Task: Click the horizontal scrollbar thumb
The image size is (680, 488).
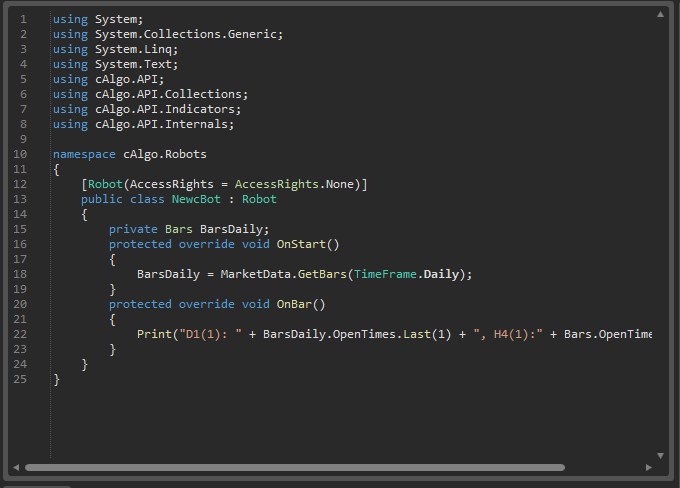Action: pos(295,467)
